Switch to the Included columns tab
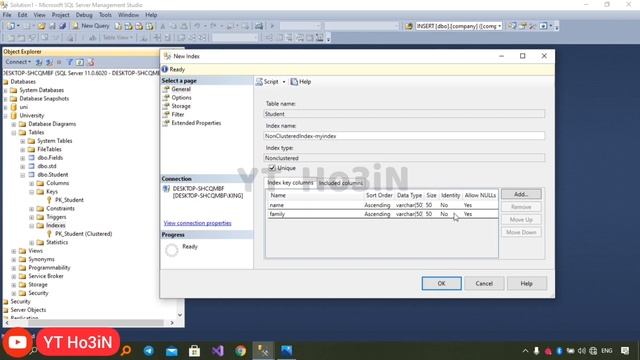This screenshot has width=640, height=360. pos(341,183)
